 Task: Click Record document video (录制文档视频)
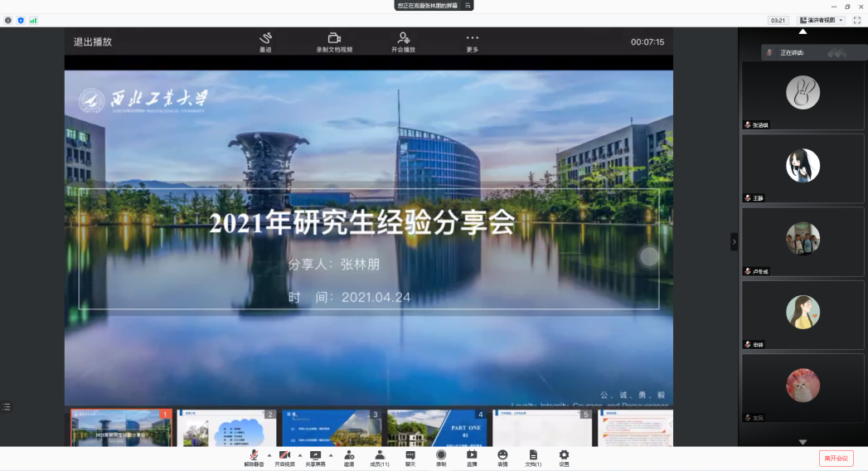(x=334, y=42)
